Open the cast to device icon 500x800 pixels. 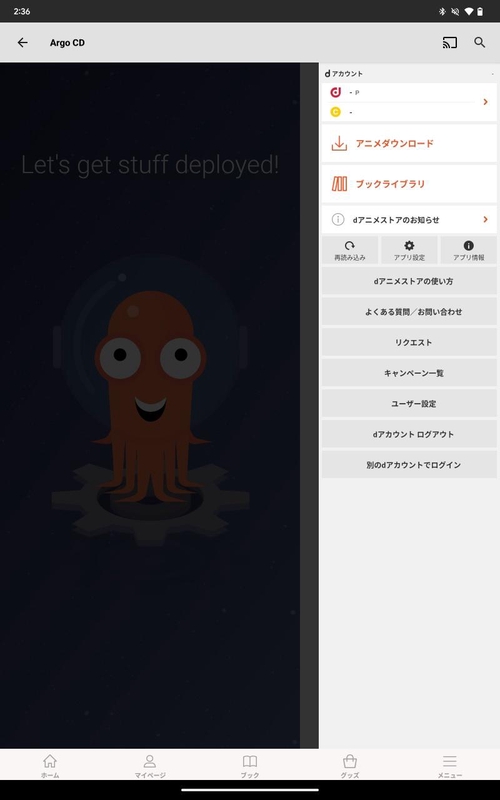click(x=449, y=42)
